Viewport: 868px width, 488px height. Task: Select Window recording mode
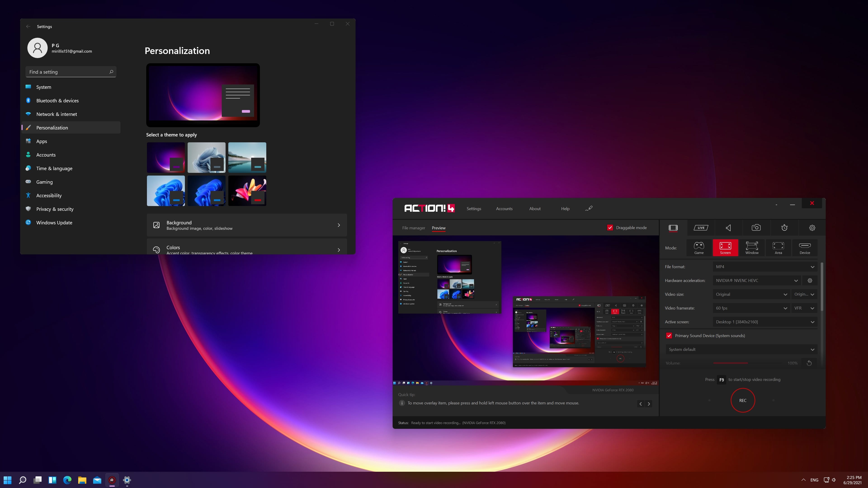752,248
